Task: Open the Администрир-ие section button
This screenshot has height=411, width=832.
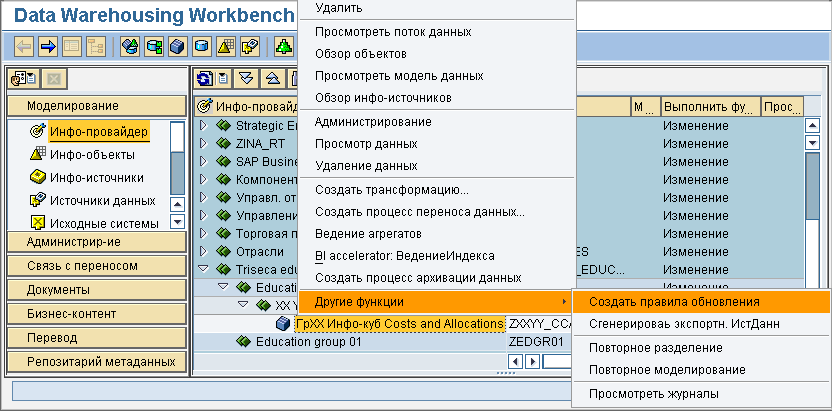Action: 97,242
